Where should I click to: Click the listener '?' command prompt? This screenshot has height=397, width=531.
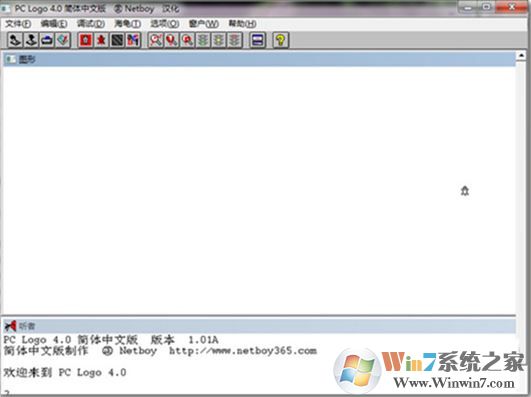tap(6, 393)
